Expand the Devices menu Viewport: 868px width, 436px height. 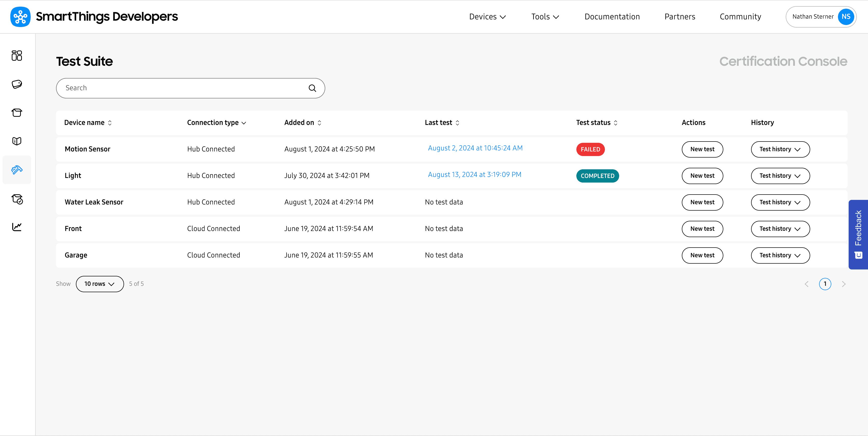point(487,17)
